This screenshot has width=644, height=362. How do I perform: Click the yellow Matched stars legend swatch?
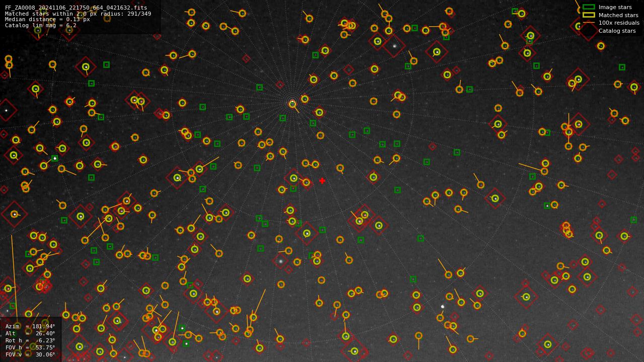589,15
